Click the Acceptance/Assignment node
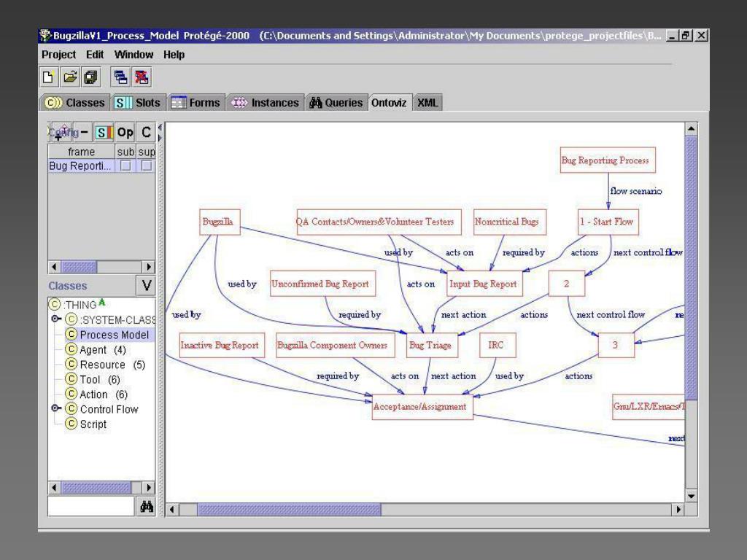This screenshot has width=747, height=560. coord(422,407)
